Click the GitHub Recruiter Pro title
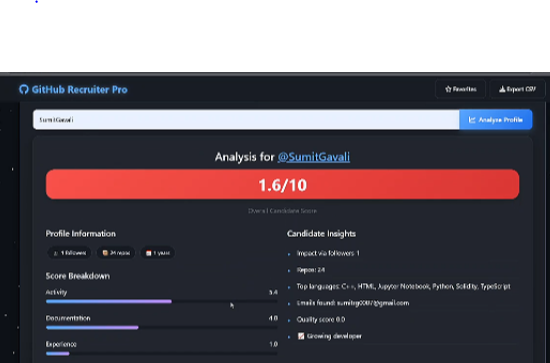 pyautogui.click(x=79, y=89)
